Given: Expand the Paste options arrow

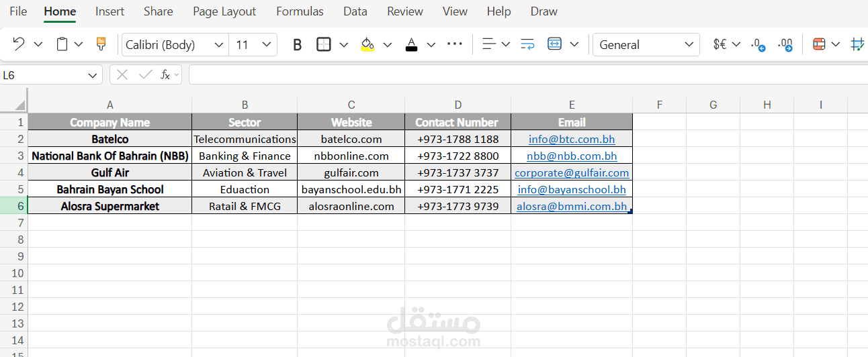Looking at the screenshot, I should click(79, 44).
